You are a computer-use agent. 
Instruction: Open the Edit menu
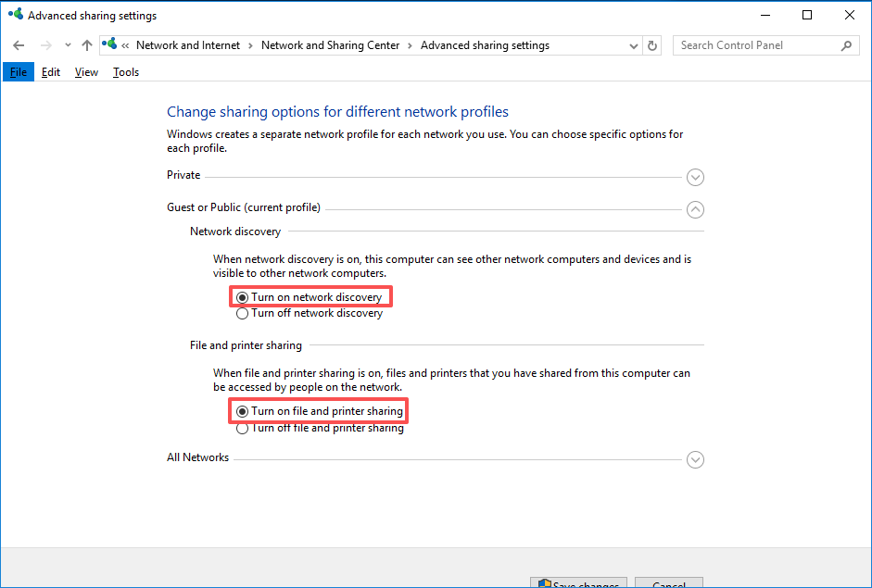(x=51, y=72)
